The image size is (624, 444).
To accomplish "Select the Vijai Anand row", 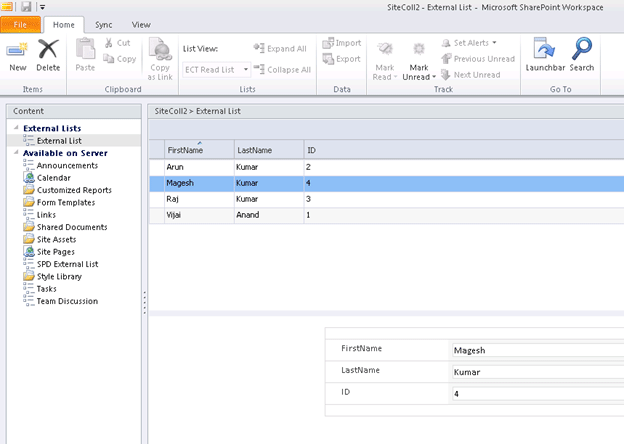I will [x=386, y=215].
